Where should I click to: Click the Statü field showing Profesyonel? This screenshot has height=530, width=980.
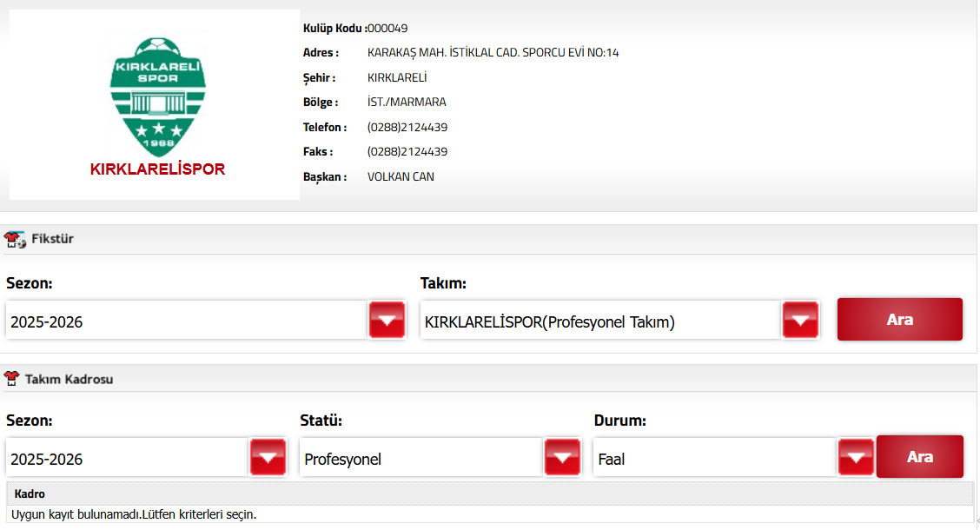420,459
